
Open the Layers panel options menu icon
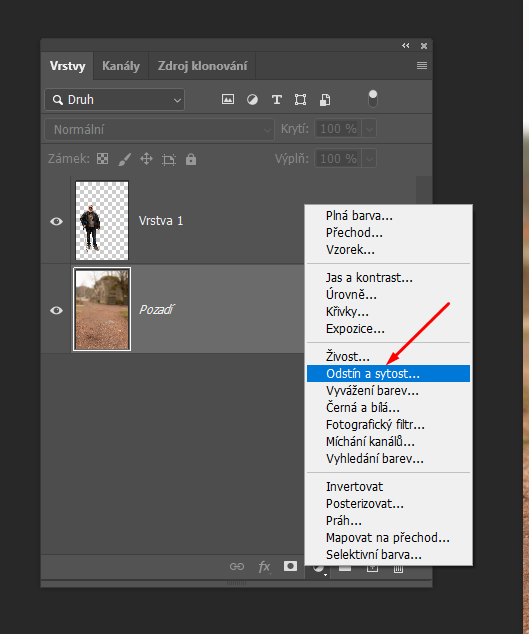click(422, 66)
